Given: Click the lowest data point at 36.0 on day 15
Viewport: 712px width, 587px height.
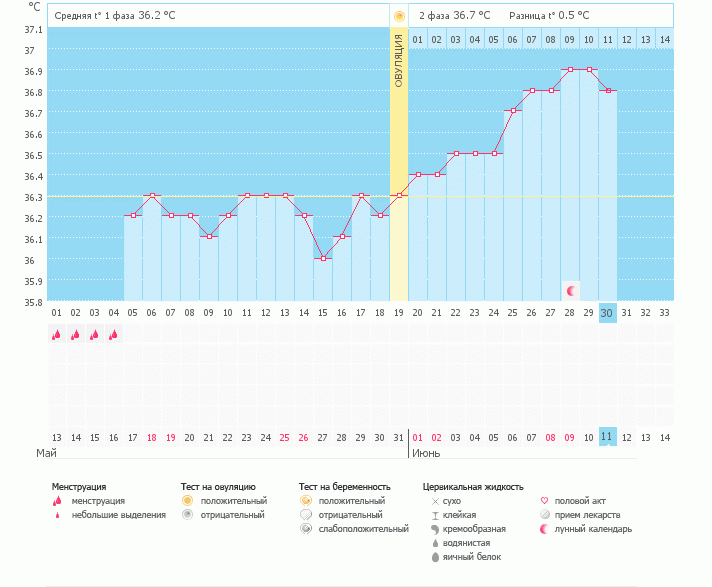Looking at the screenshot, I should click(x=323, y=259).
